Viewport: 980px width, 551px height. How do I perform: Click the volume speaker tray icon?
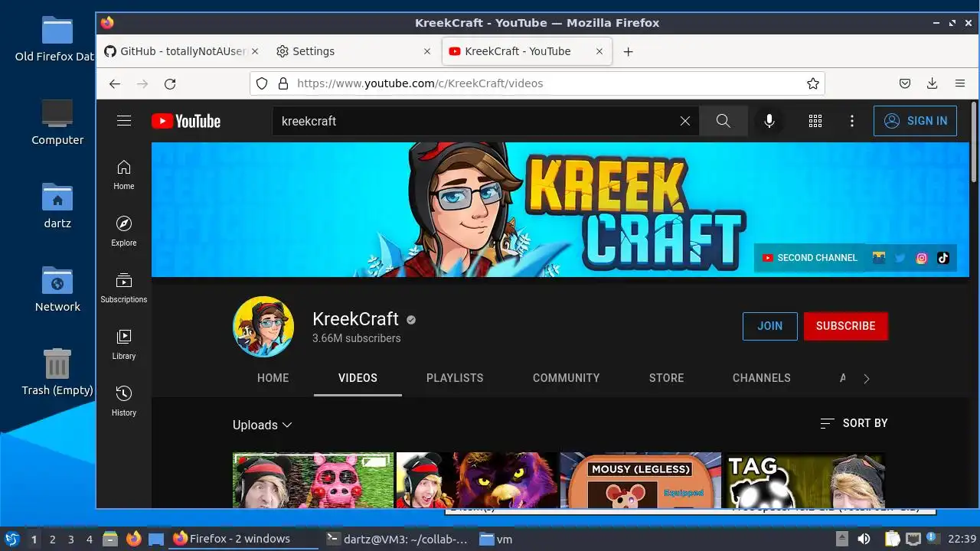pos(864,539)
